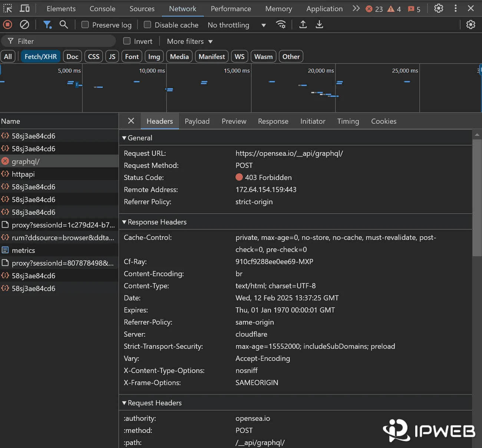482x448 pixels.
Task: Enable the Disable cache checkbox
Action: (x=148, y=24)
